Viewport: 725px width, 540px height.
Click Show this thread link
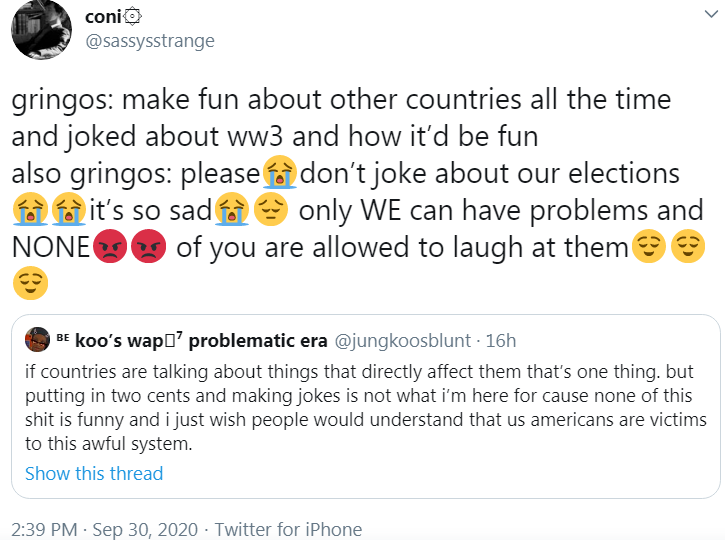coord(93,473)
